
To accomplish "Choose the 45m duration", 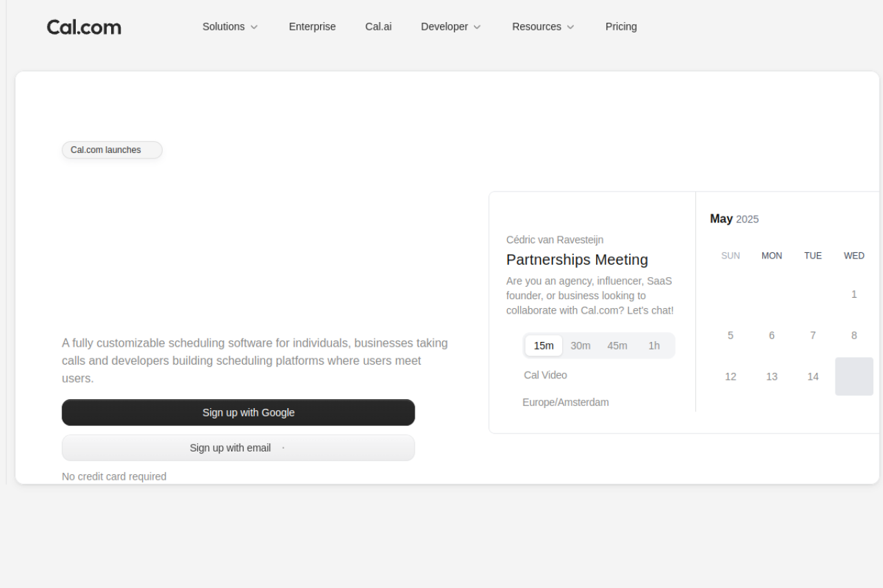I will point(617,346).
